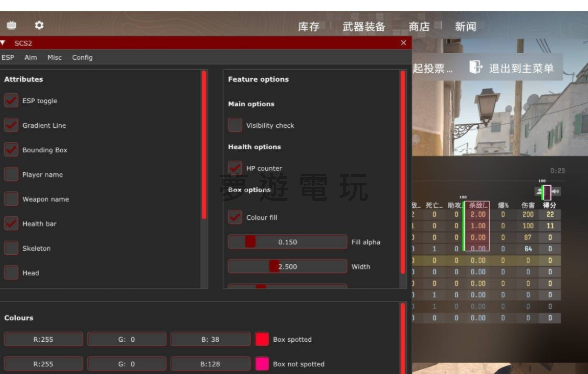Screen dimensions: 588x374
Task: Uncheck the HP counter option
Action: [235, 168]
